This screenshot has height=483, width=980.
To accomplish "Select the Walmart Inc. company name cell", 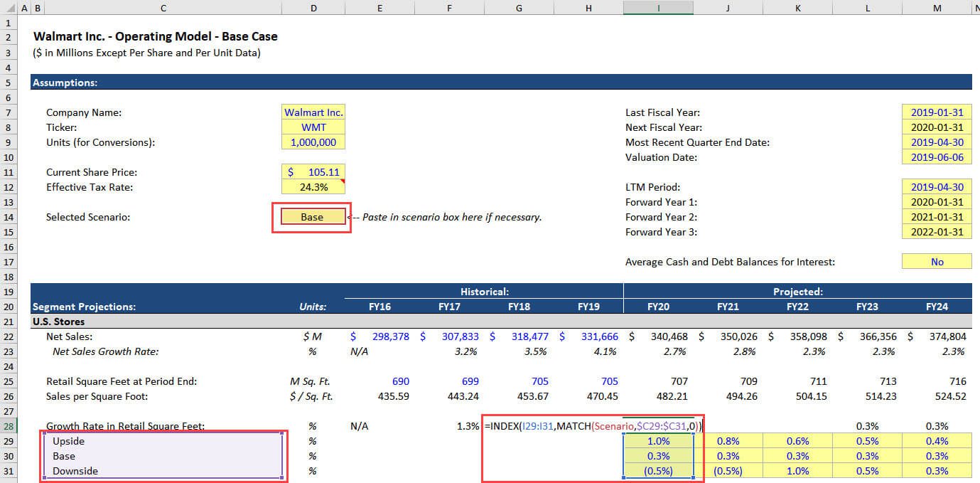I will click(313, 112).
